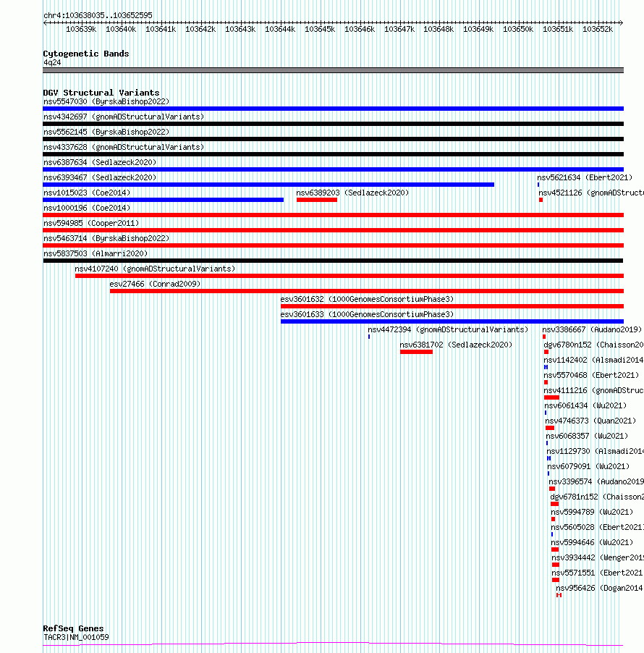Click the blue bar under nsv1015023
The image size is (644, 653).
pyautogui.click(x=164, y=200)
